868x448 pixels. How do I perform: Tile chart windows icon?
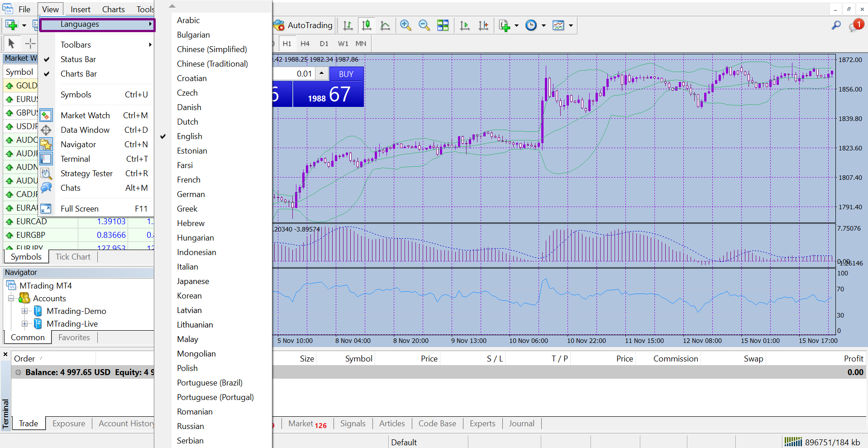tap(443, 25)
